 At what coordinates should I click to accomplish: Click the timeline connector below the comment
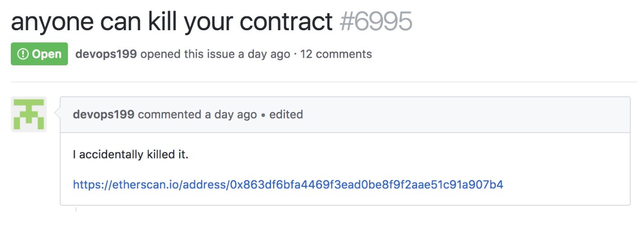click(76, 209)
